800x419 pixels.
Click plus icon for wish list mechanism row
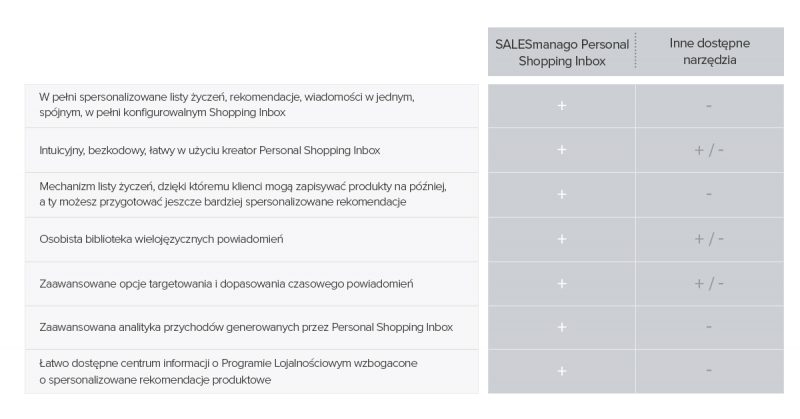(x=561, y=194)
